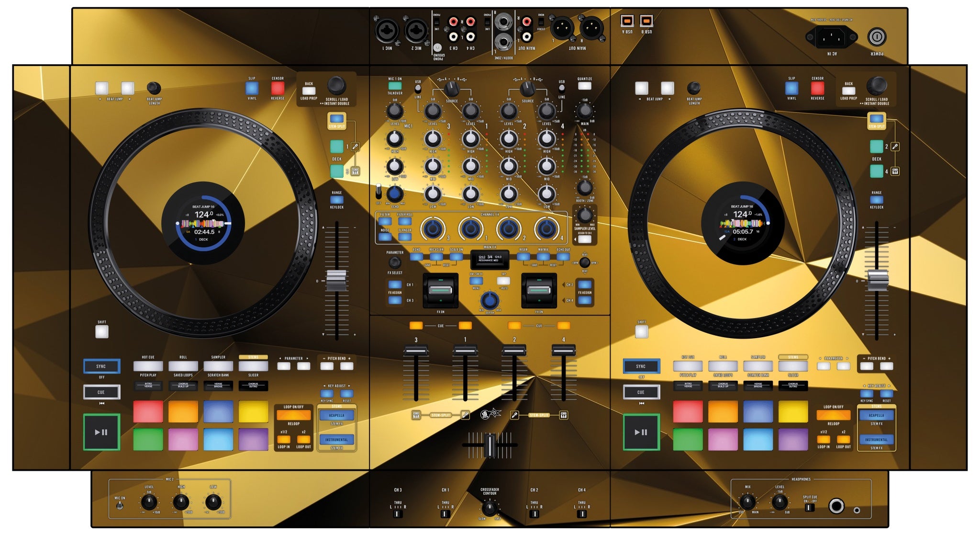The image size is (980, 535).
Task: Hit the right deck play/pause button
Action: point(641,432)
